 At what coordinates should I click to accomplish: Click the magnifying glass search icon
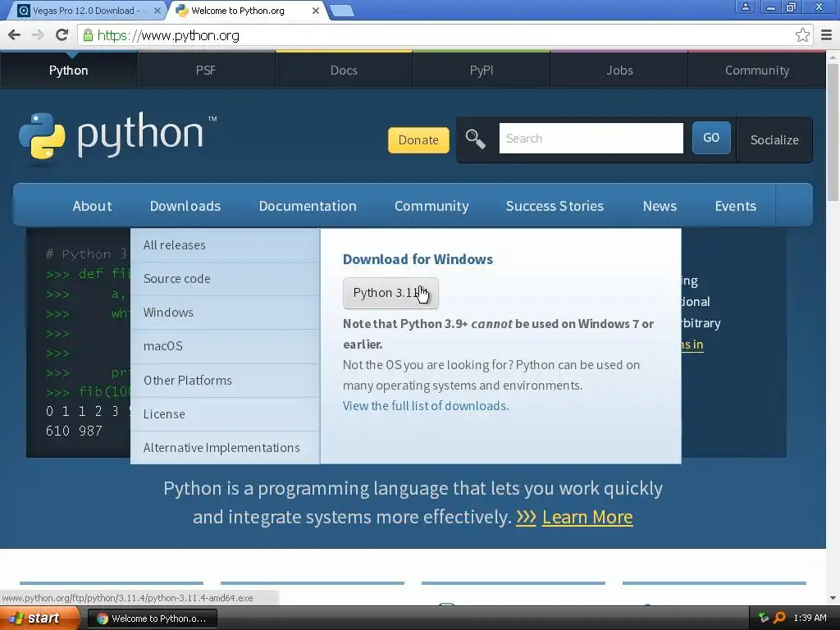(475, 139)
